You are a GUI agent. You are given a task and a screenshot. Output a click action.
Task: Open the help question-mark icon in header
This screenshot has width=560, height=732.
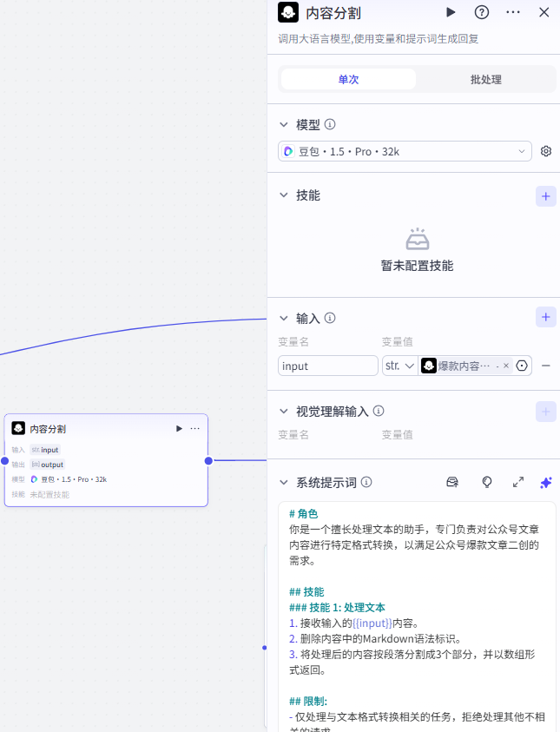click(482, 12)
